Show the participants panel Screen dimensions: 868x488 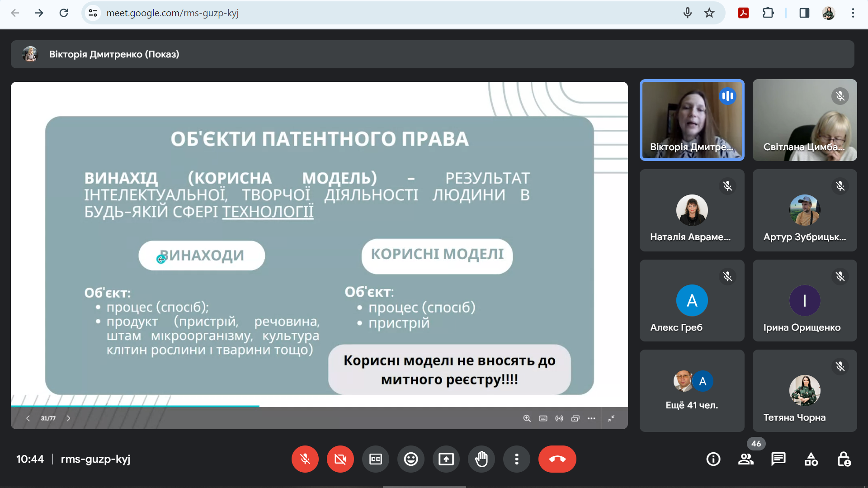pos(746,460)
